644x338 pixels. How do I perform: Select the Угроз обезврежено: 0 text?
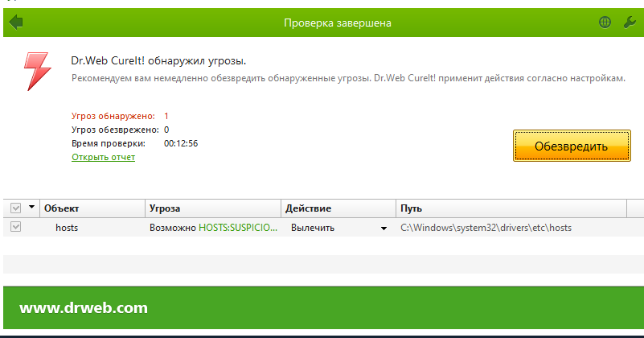point(121,130)
